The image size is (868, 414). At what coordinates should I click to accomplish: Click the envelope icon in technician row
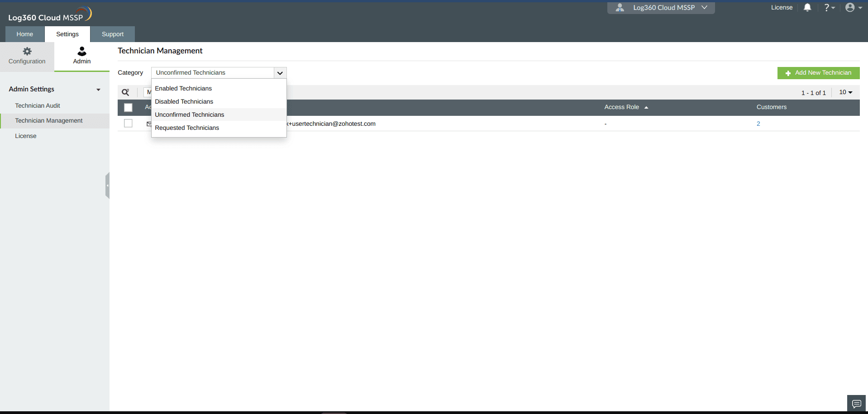click(x=149, y=124)
